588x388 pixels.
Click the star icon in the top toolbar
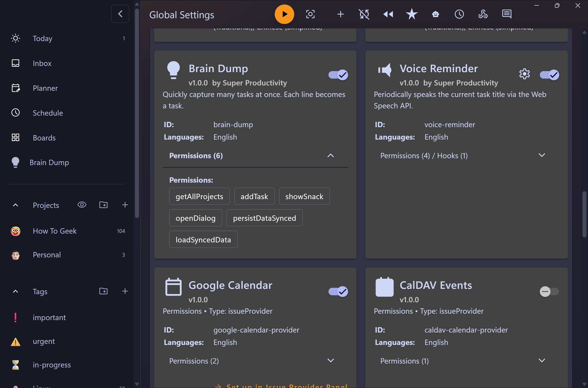pos(412,14)
